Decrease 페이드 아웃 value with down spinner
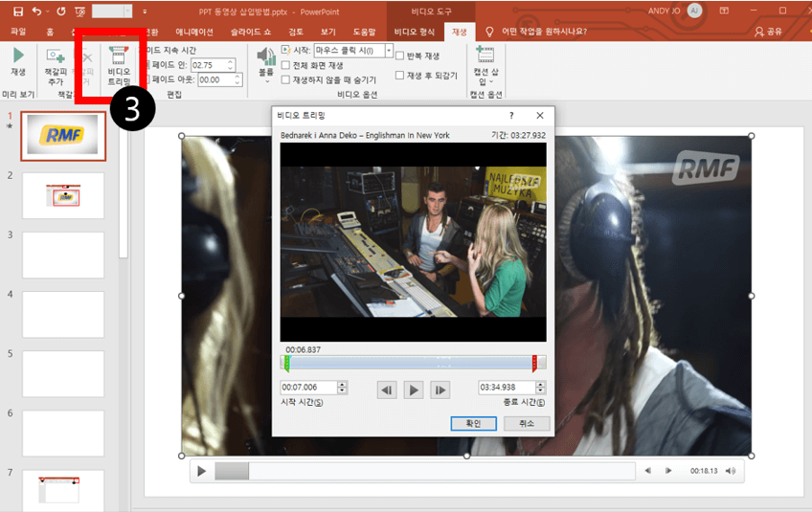The height and width of the screenshot is (512, 812). point(237,83)
